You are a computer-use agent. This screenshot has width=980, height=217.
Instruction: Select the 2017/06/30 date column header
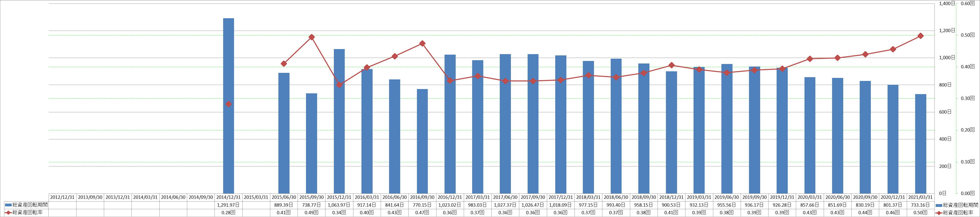point(505,197)
